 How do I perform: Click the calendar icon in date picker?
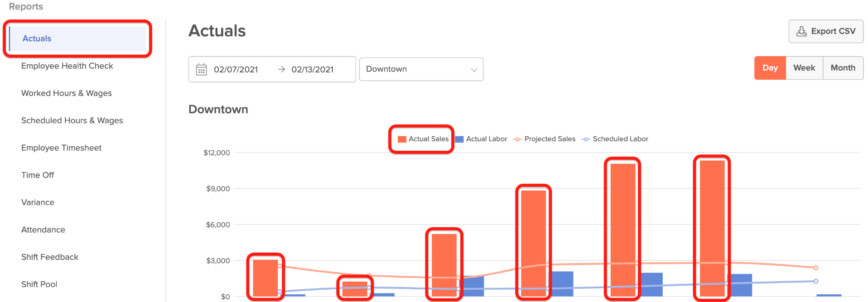click(201, 69)
